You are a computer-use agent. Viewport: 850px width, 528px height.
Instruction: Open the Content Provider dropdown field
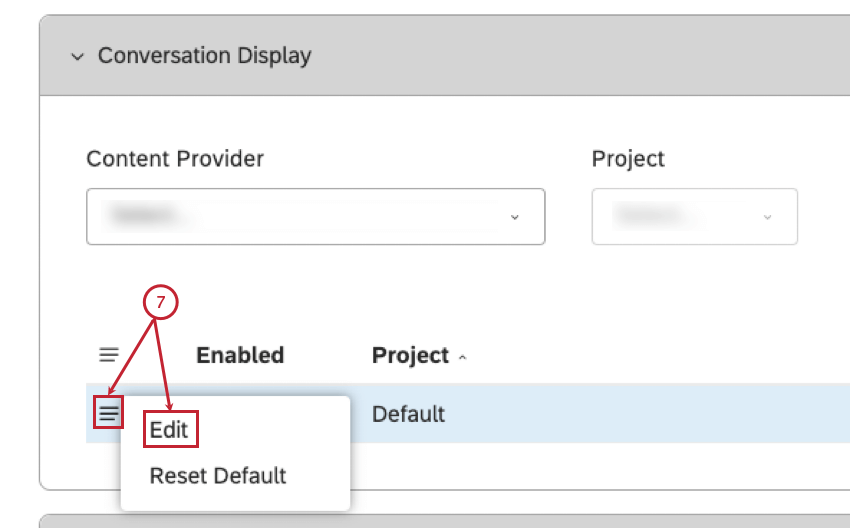pyautogui.click(x=300, y=216)
